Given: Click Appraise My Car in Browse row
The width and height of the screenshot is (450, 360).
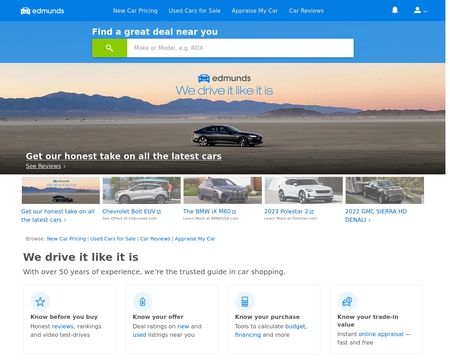Looking at the screenshot, I should [x=195, y=239].
